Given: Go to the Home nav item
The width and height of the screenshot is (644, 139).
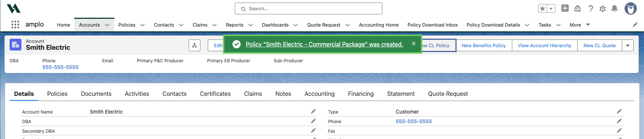Looking at the screenshot, I should 63,25.
